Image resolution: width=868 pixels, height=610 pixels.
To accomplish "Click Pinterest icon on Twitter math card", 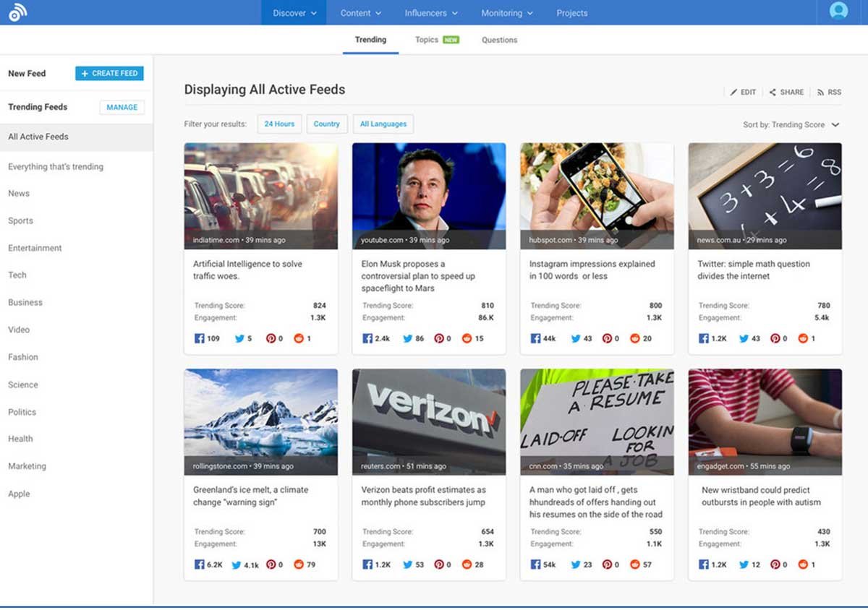I will [x=775, y=338].
